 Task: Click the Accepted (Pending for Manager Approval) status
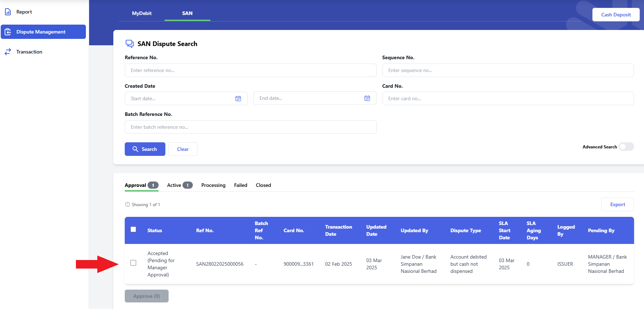point(161,264)
